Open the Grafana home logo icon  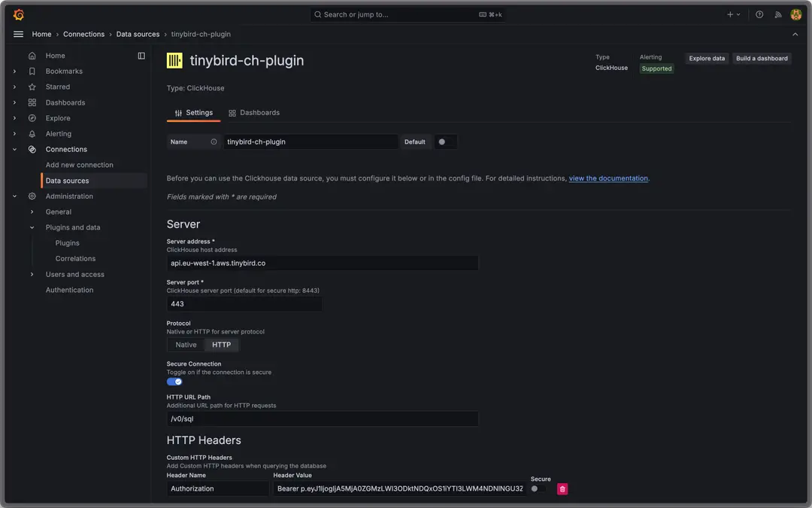pyautogui.click(x=17, y=14)
